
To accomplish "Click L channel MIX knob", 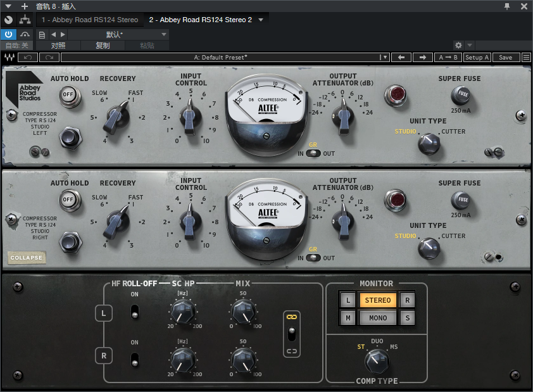I will tap(243, 311).
